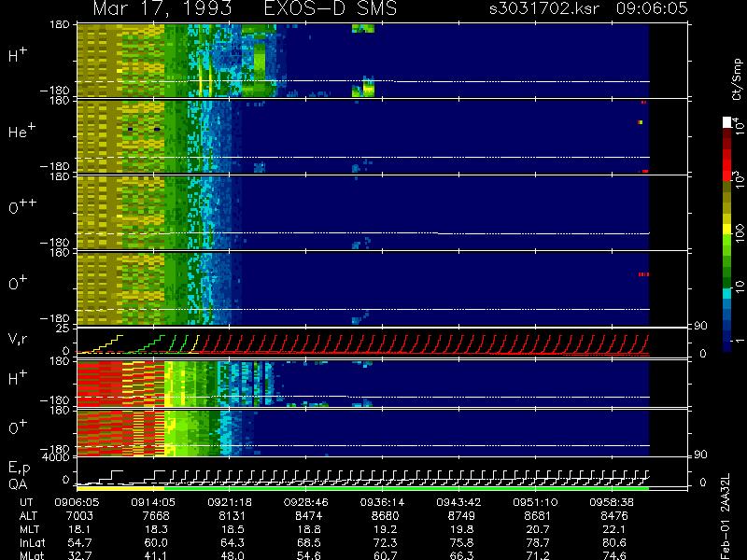
Task: Click the "QA" row label
Action: (18, 484)
